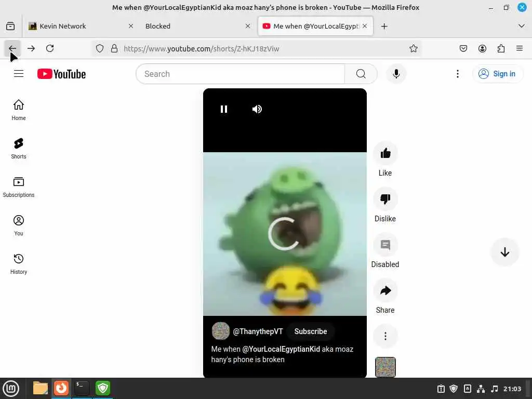Open @ThanythepVT channel avatar
Image resolution: width=532 pixels, height=399 pixels.
(x=220, y=331)
